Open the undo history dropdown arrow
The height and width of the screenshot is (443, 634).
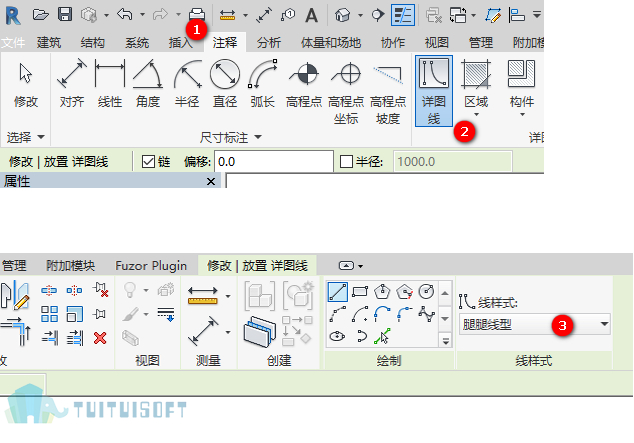pyautogui.click(x=142, y=15)
